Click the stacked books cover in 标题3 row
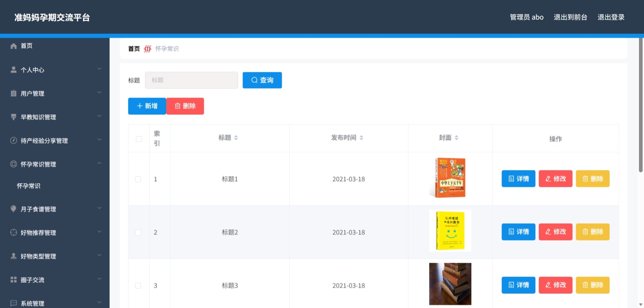The image size is (644, 308). (x=450, y=284)
